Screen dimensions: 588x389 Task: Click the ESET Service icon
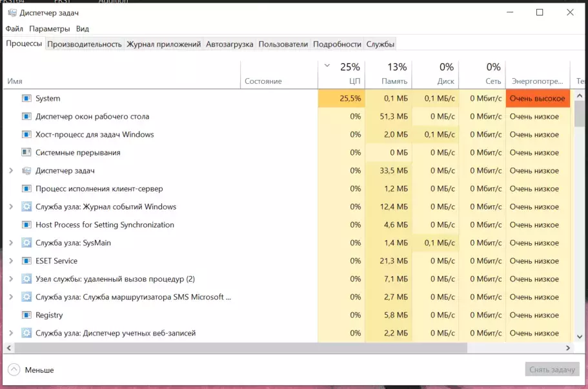tap(26, 261)
